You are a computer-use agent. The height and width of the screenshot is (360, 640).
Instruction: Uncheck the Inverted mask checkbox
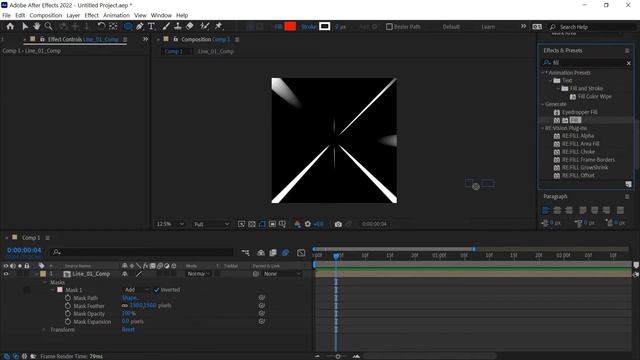click(156, 290)
